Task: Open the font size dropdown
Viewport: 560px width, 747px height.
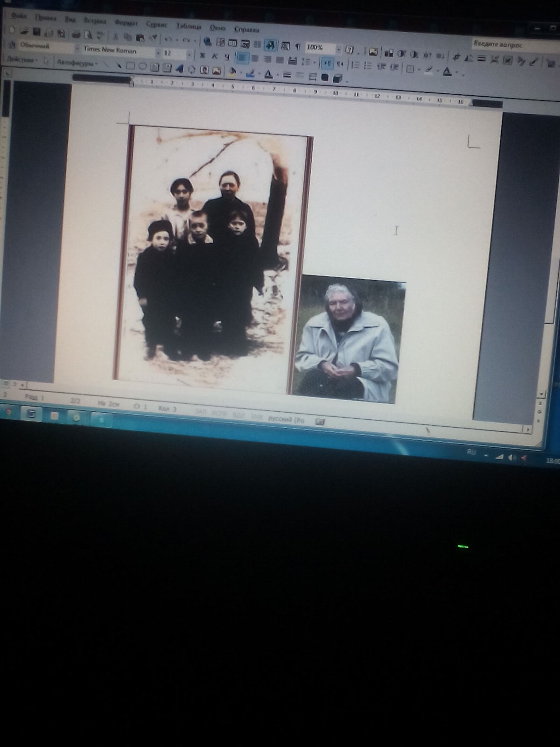Action: [x=189, y=55]
